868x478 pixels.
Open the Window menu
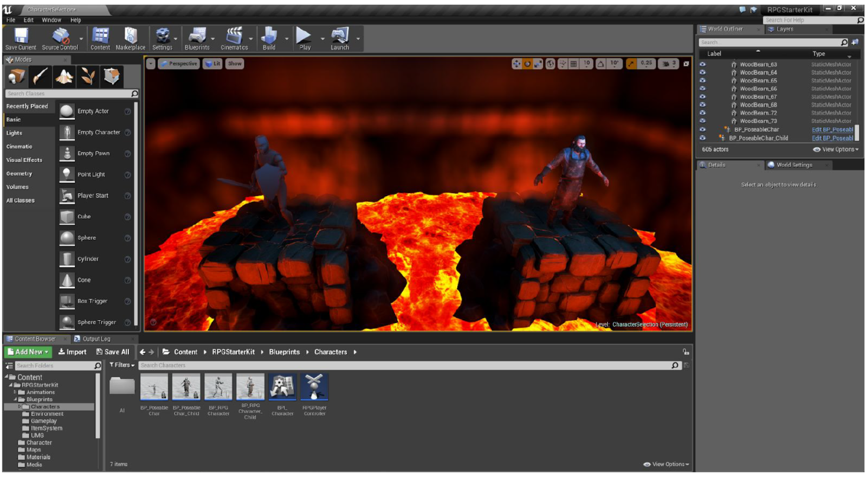click(x=51, y=20)
